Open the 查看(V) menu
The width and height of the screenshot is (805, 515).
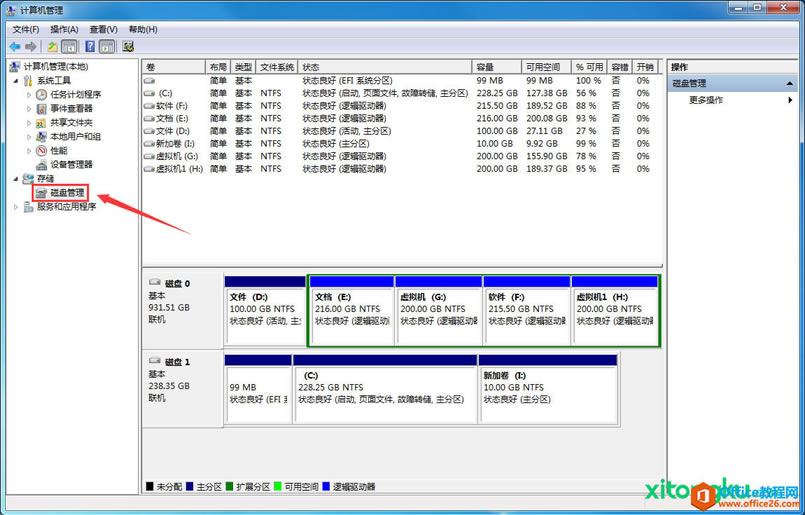pos(104,29)
